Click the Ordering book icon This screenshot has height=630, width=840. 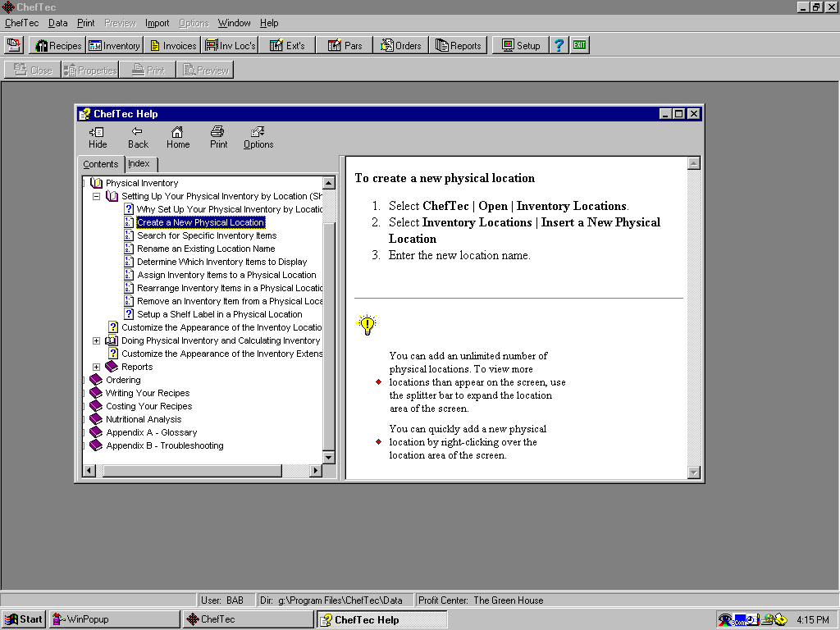[97, 380]
